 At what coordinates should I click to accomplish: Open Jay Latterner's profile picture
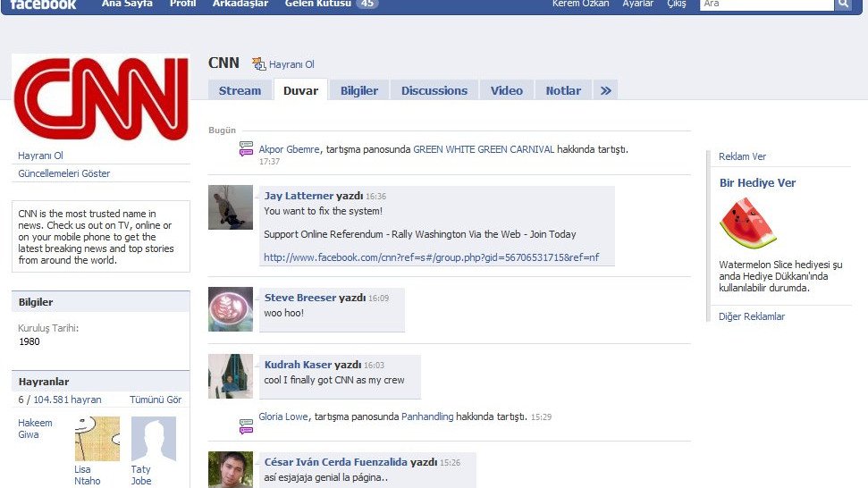point(231,207)
